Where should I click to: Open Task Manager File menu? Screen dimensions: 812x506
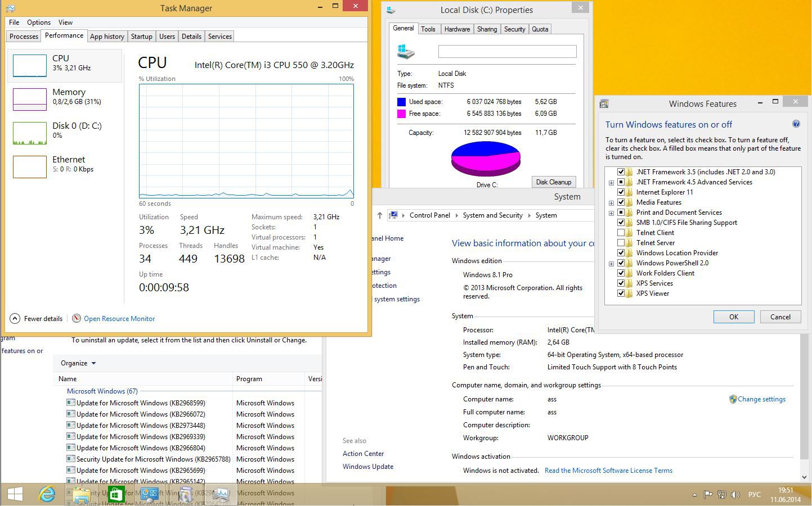14,22
